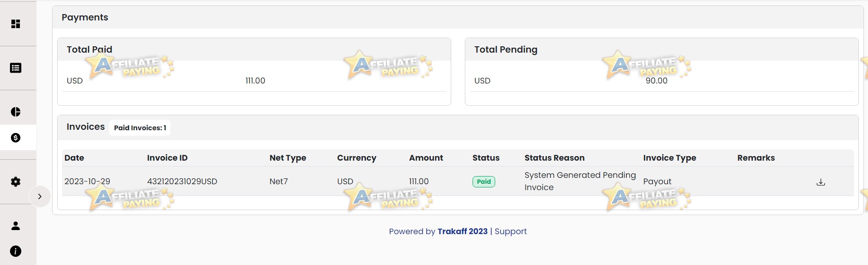Open the user profile sidebar icon
Screen dimensions: 868x265
(16, 226)
